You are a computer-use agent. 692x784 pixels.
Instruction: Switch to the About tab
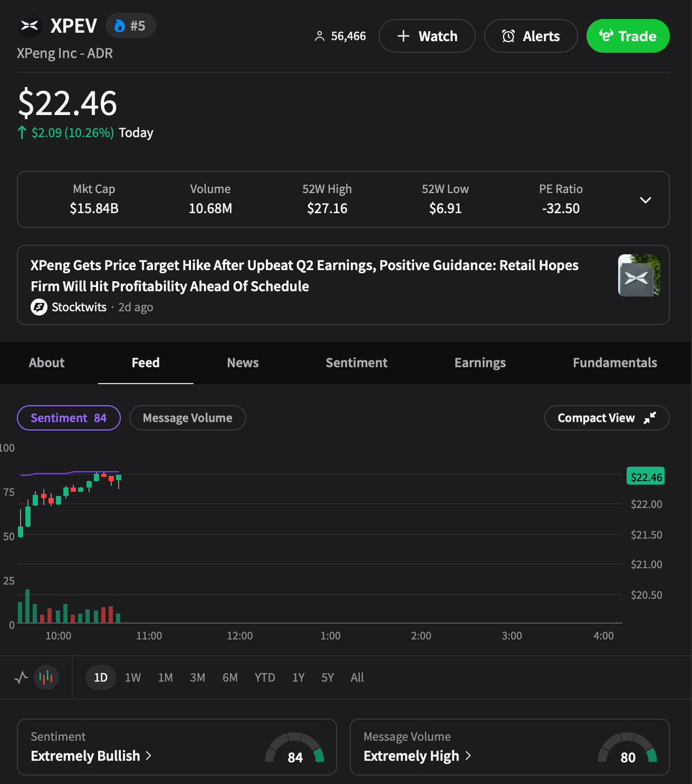tap(46, 362)
